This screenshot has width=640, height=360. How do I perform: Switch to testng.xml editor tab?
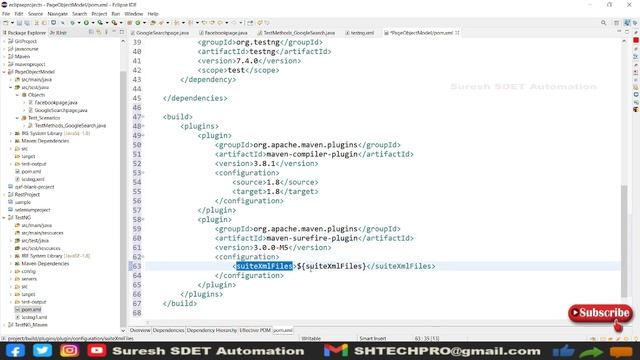pyautogui.click(x=359, y=33)
